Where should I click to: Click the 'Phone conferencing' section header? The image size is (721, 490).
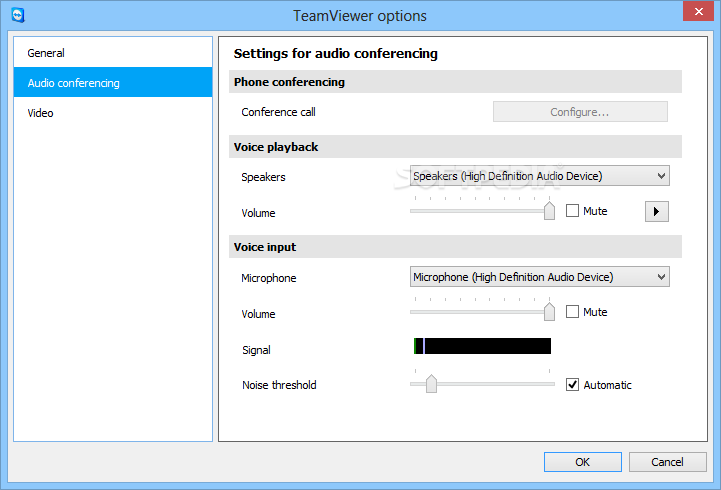coord(455,82)
